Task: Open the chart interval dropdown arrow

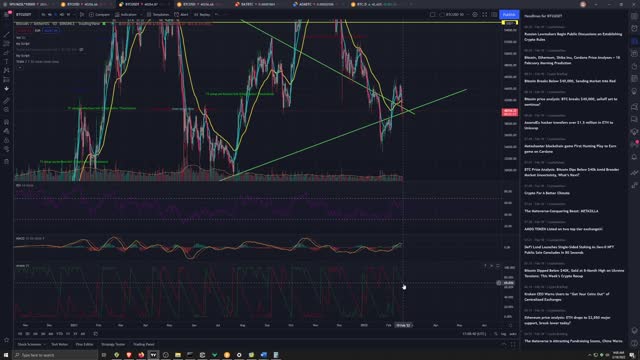Action: 75,15
